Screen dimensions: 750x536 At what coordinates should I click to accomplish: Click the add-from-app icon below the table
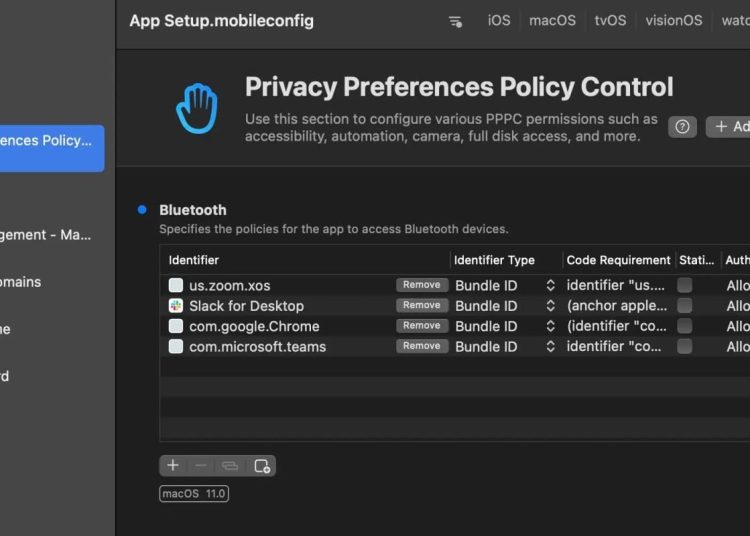click(261, 465)
